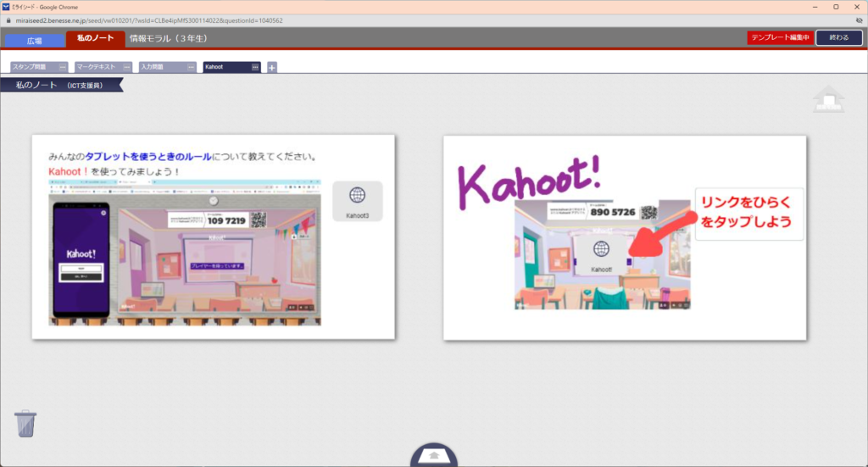This screenshot has height=467, width=868.
Task: Select the left note card with 109 7219
Action: pos(213,236)
